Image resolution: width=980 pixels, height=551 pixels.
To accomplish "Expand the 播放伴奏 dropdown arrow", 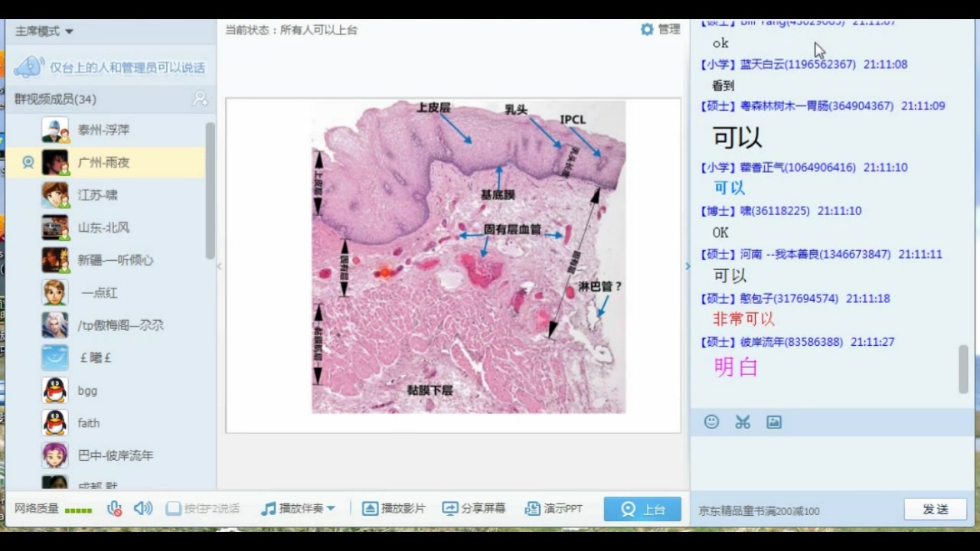I will [331, 509].
